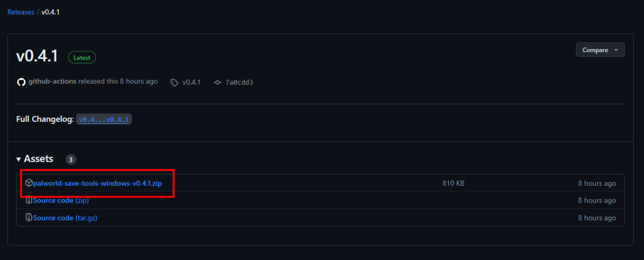The width and height of the screenshot is (644, 260).
Task: Open the v0.4.1 tag link
Action: coord(191,82)
